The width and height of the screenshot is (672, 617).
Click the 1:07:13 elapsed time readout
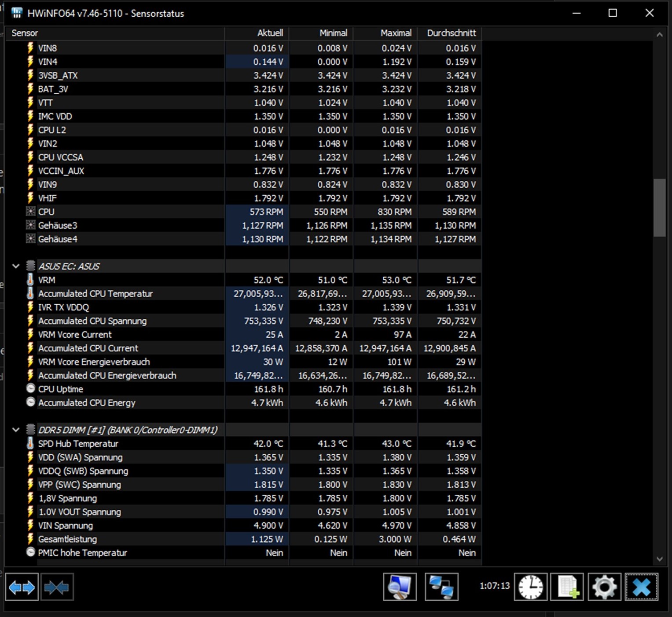click(495, 586)
